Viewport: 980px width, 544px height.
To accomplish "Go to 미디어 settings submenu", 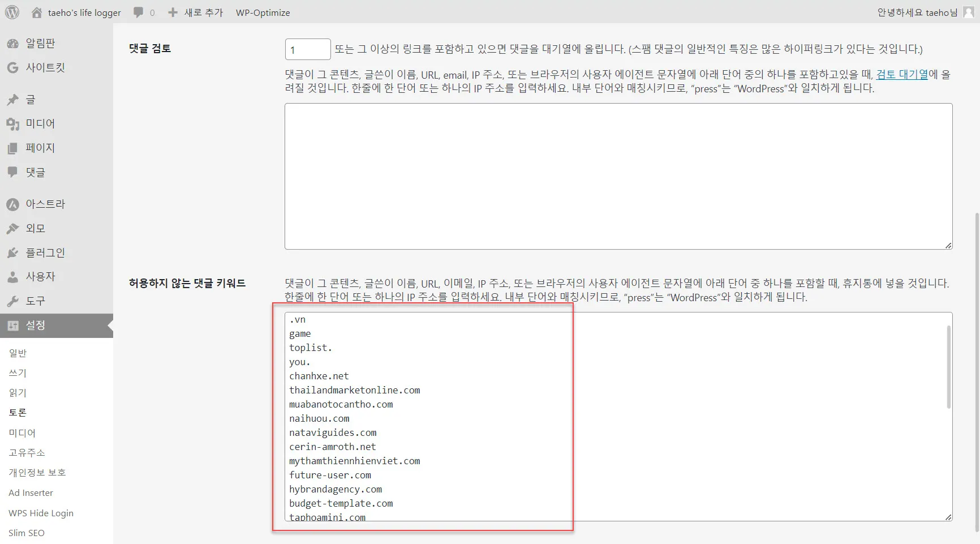I will [x=22, y=433].
